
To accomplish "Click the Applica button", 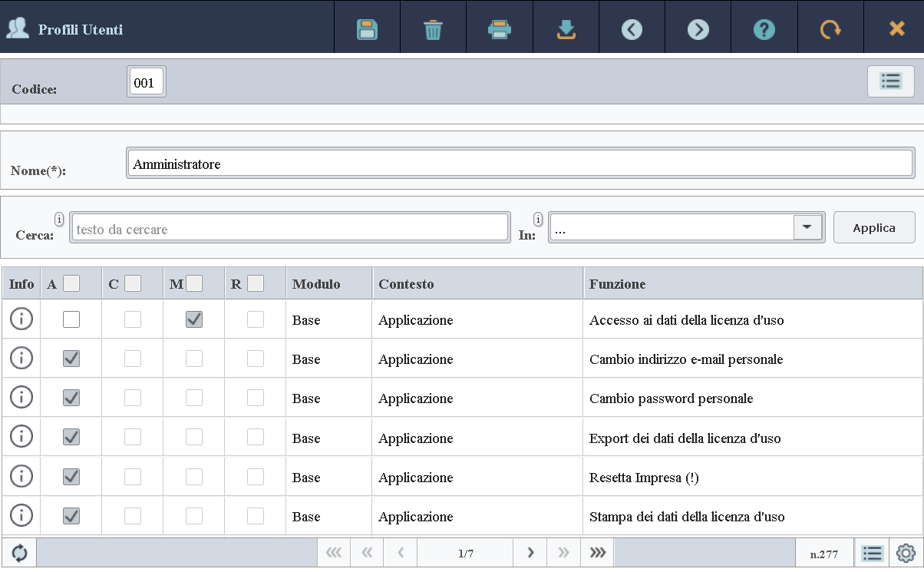I will 874,227.
